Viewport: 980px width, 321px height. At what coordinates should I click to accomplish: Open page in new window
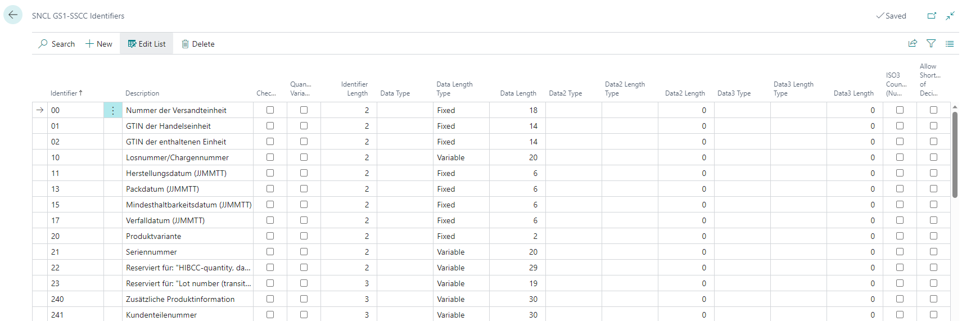point(932,16)
